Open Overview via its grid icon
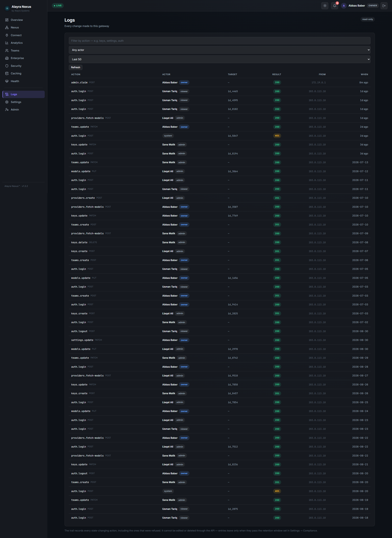This screenshot has width=392, height=538. [7, 20]
